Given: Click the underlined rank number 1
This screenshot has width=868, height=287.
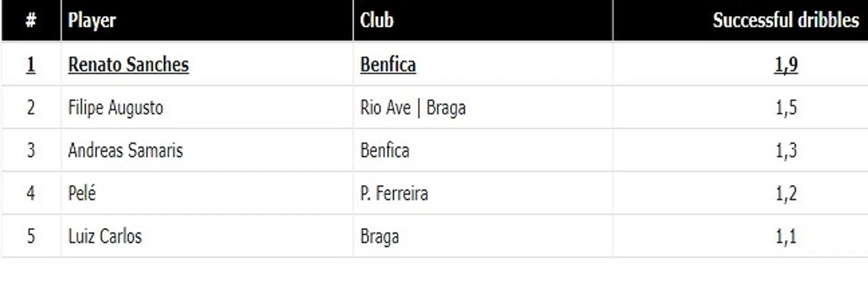Looking at the screenshot, I should tap(30, 64).
